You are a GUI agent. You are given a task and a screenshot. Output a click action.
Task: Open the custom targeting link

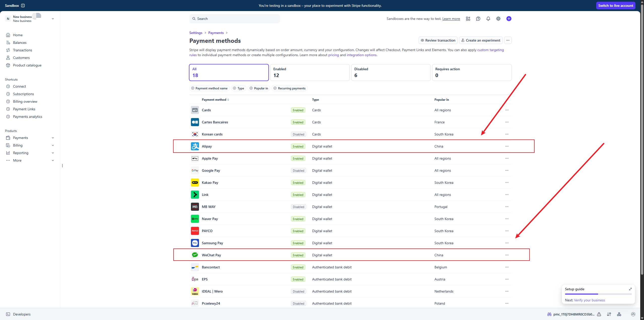tap(490, 50)
